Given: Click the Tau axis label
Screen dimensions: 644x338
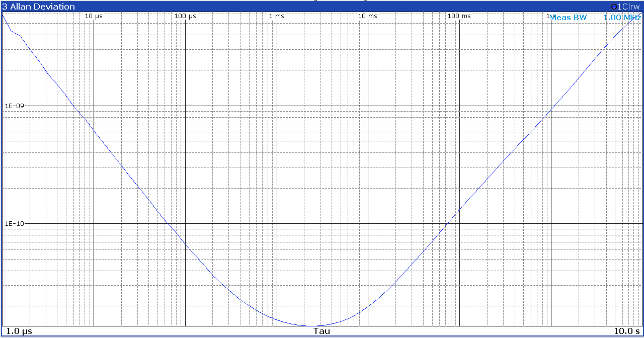Looking at the screenshot, I should (322, 331).
